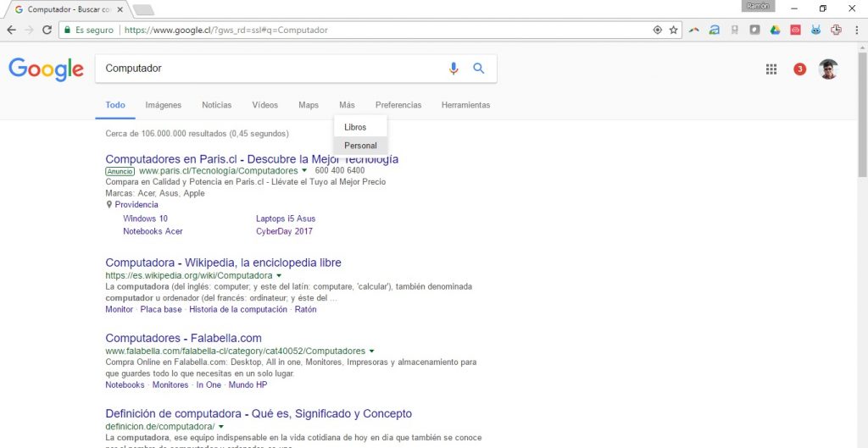868x448 pixels.
Task: Open the In One sublink
Action: (209, 385)
